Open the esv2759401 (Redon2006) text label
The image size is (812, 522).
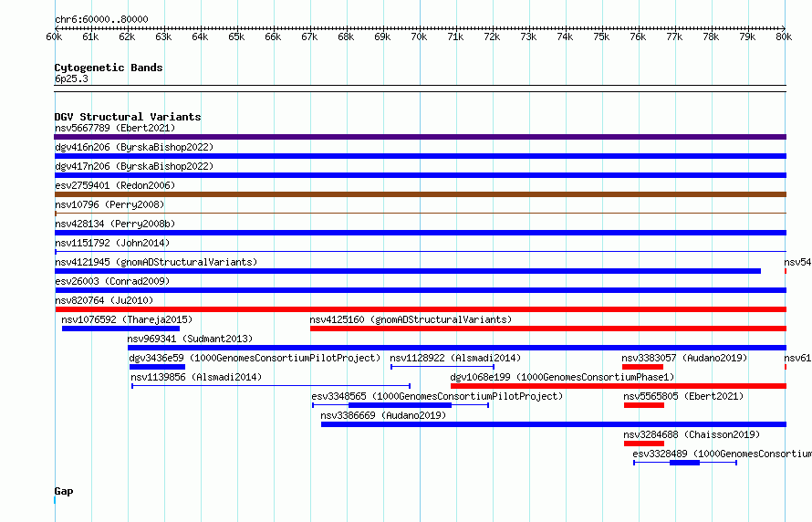115,185
